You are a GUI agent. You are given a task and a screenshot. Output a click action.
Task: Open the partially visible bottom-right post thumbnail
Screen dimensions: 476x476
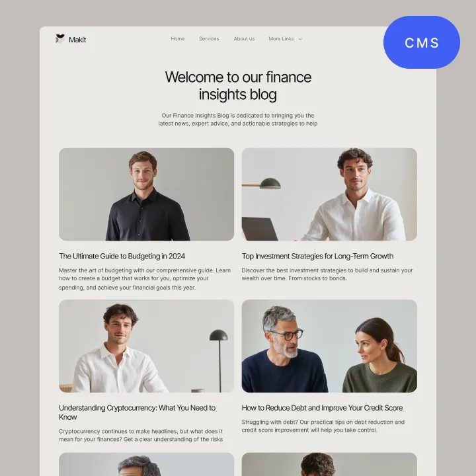coord(329,464)
